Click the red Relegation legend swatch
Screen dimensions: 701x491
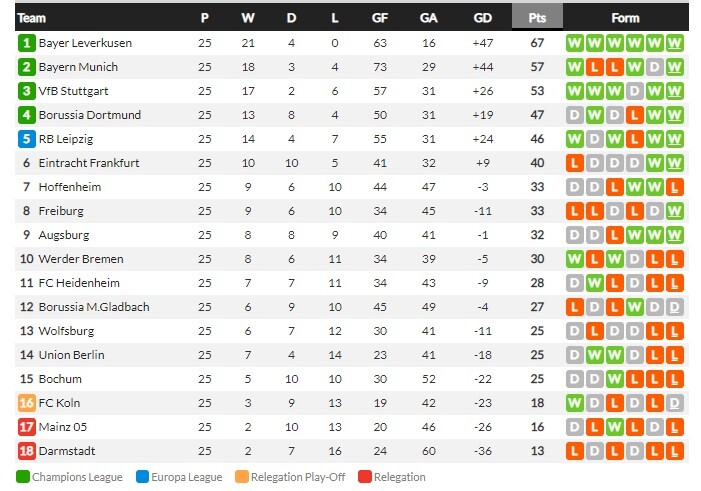pyautogui.click(x=363, y=477)
